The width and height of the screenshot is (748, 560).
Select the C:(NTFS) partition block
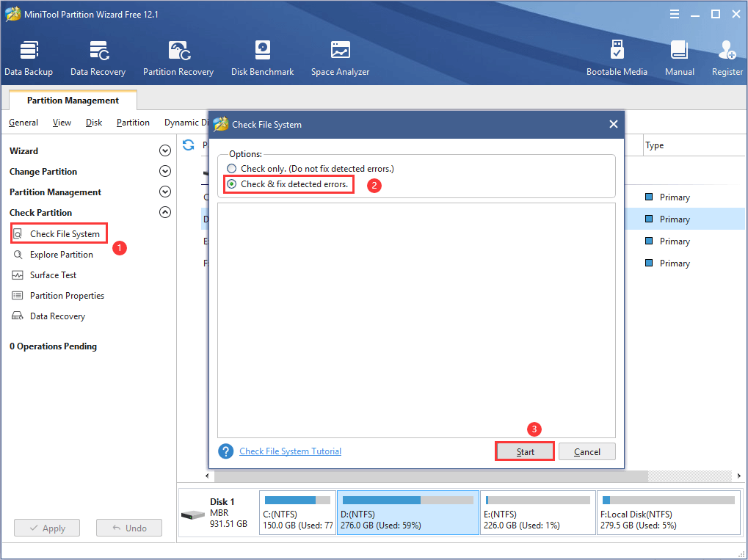pyautogui.click(x=298, y=513)
